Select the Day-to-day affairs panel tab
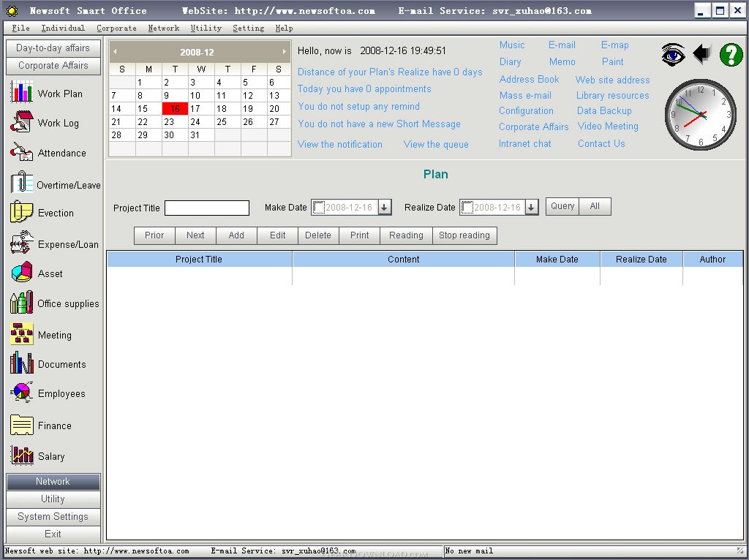The height and width of the screenshot is (560, 749). click(53, 48)
